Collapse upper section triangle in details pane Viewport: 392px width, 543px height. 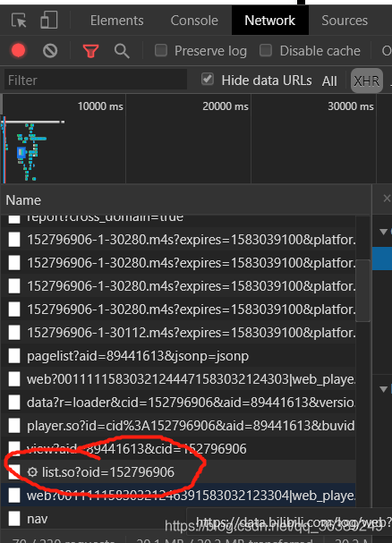click(x=383, y=232)
